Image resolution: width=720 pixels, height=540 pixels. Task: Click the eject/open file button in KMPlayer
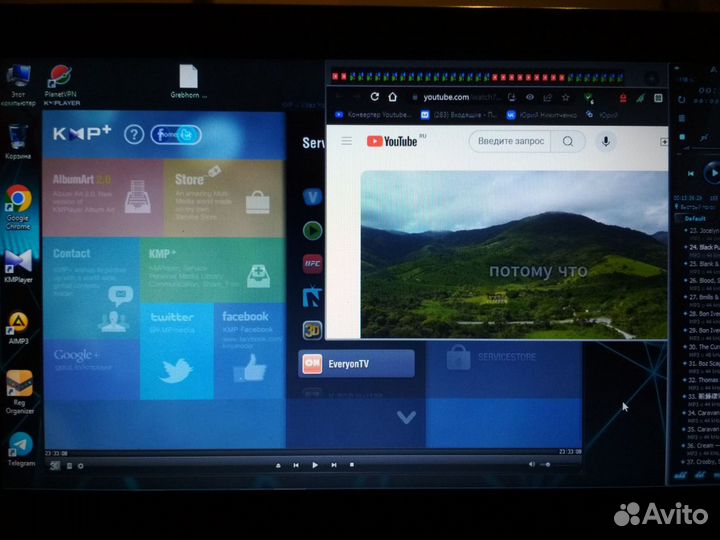pyautogui.click(x=278, y=465)
